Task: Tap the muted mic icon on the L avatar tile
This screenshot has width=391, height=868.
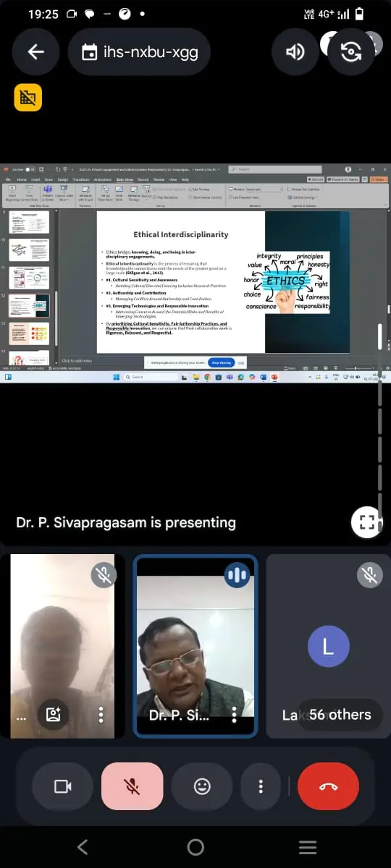Action: point(369,574)
